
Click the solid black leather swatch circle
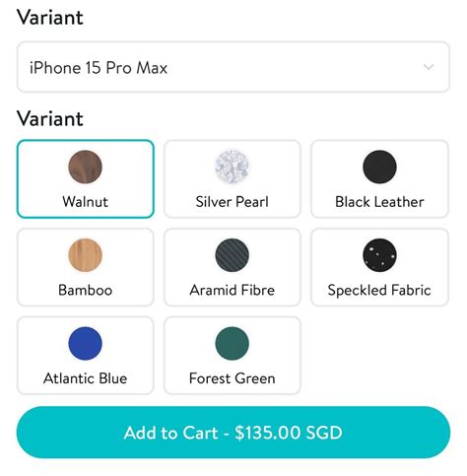[x=379, y=167]
